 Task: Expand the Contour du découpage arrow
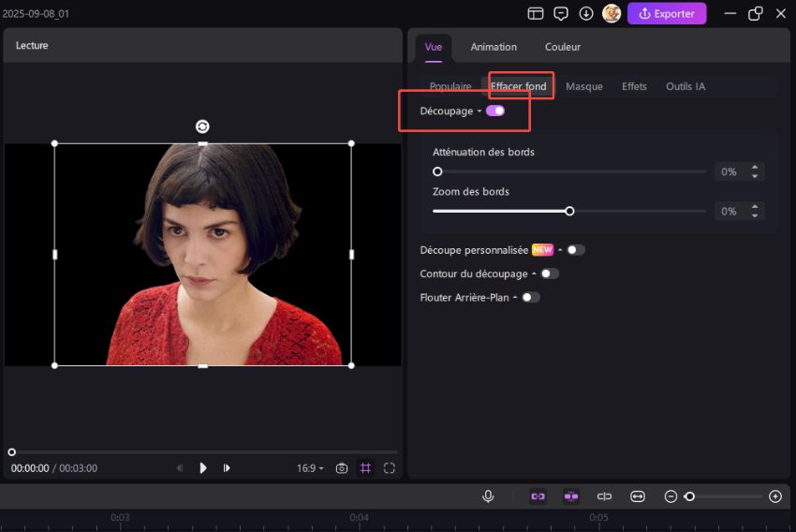tap(534, 273)
